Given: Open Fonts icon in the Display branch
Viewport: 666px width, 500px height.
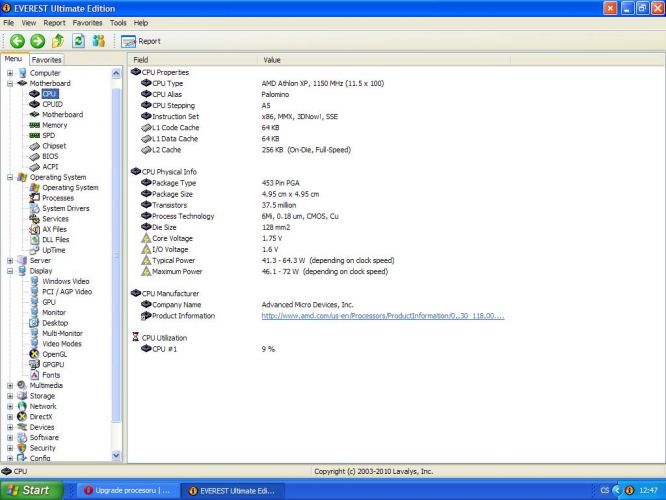Looking at the screenshot, I should point(34,375).
